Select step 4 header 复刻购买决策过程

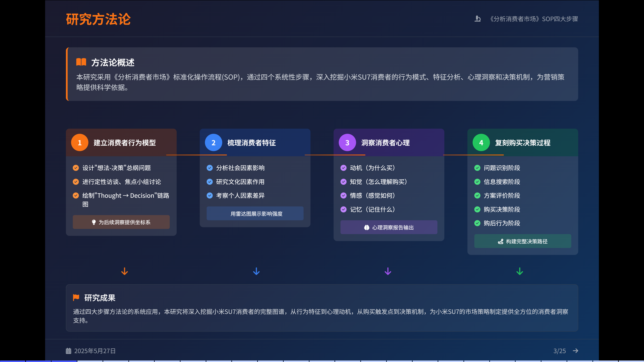(523, 143)
